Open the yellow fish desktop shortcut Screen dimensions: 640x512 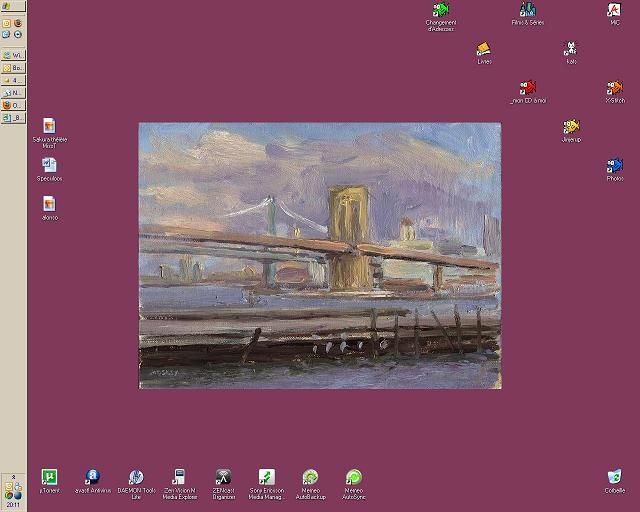pos(571,131)
